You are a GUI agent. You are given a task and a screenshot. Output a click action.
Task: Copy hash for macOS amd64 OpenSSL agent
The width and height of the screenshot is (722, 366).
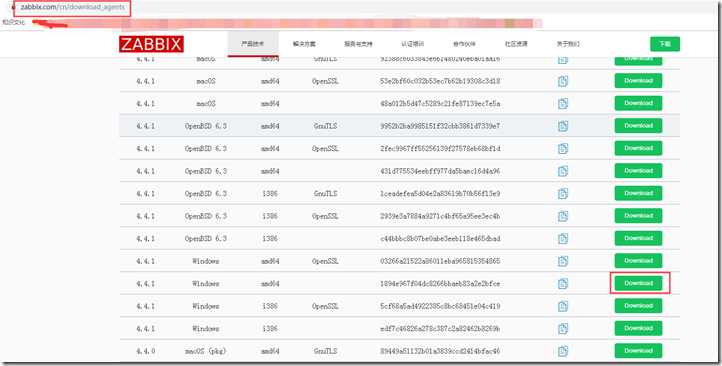(563, 81)
